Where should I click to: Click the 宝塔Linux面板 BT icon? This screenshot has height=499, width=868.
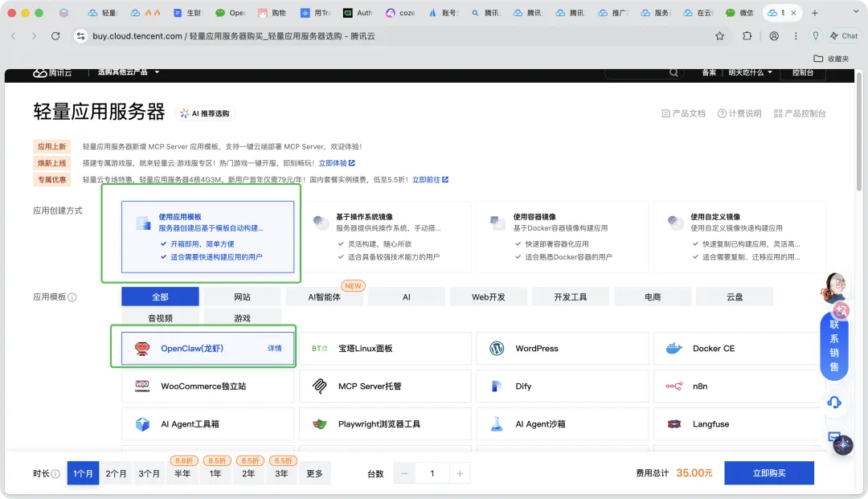[319, 349]
